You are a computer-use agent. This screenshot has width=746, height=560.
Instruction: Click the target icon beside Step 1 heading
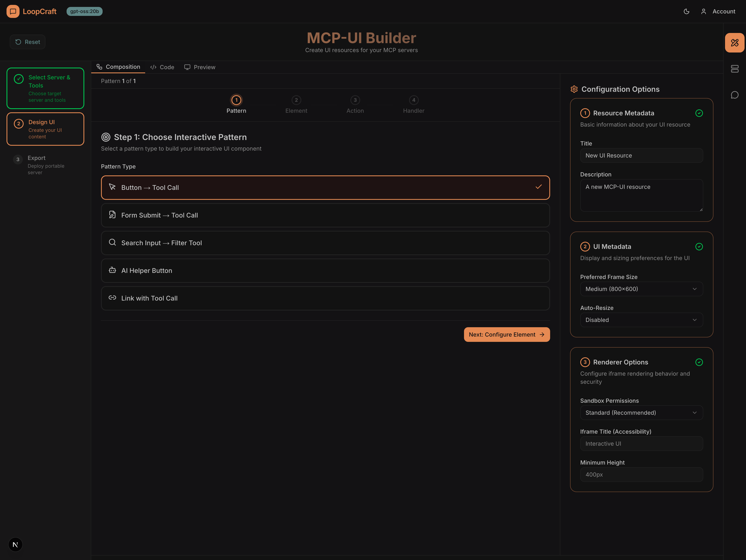pos(106,137)
